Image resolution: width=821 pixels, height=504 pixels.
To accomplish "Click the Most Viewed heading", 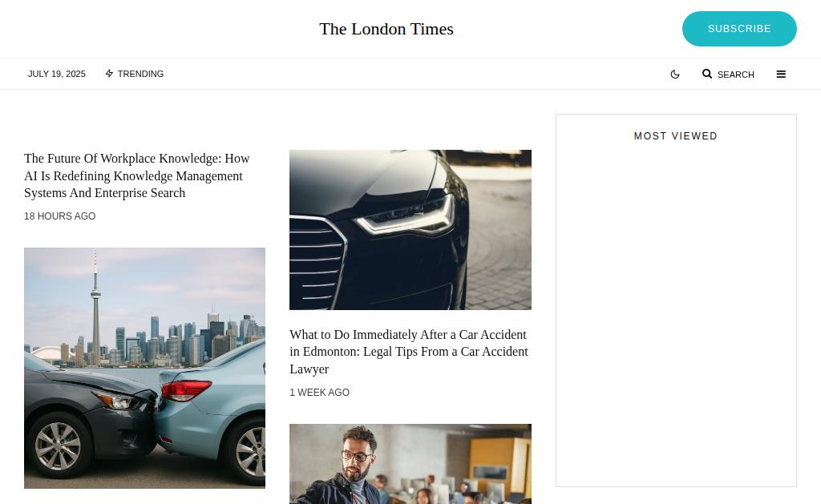I will click(675, 136).
